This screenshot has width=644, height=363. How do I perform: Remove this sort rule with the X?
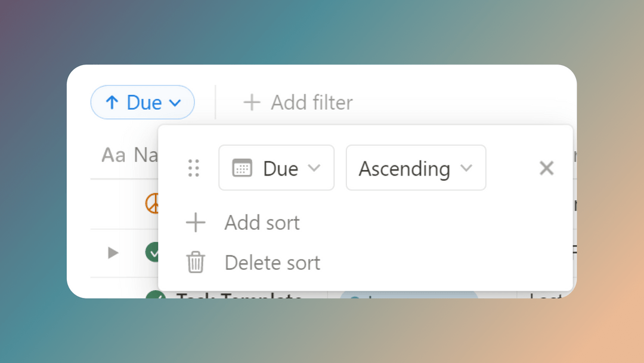546,168
